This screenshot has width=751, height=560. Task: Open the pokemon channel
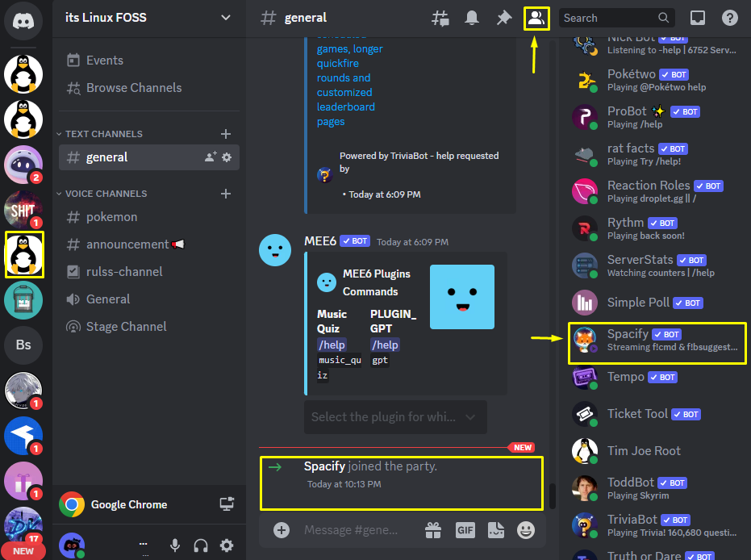pyautogui.click(x=149, y=217)
